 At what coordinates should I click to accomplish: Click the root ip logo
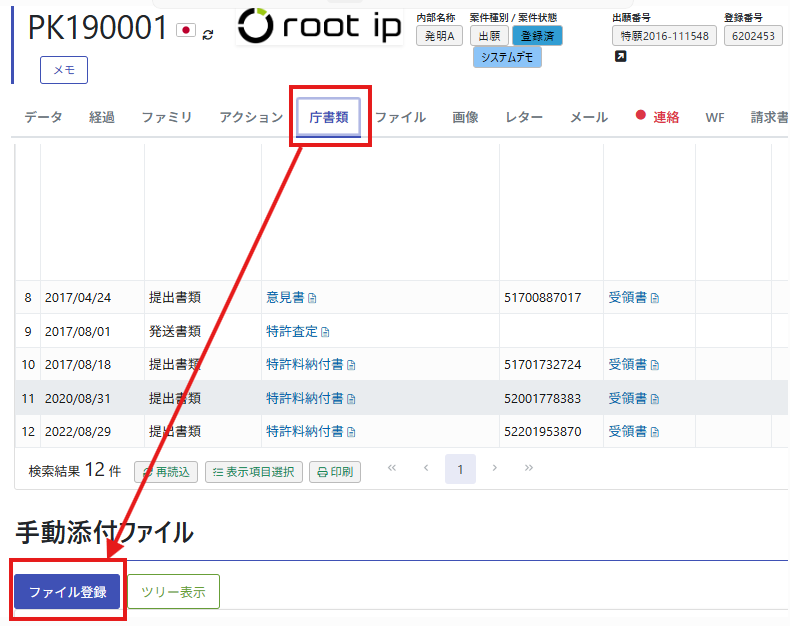pyautogui.click(x=305, y=28)
